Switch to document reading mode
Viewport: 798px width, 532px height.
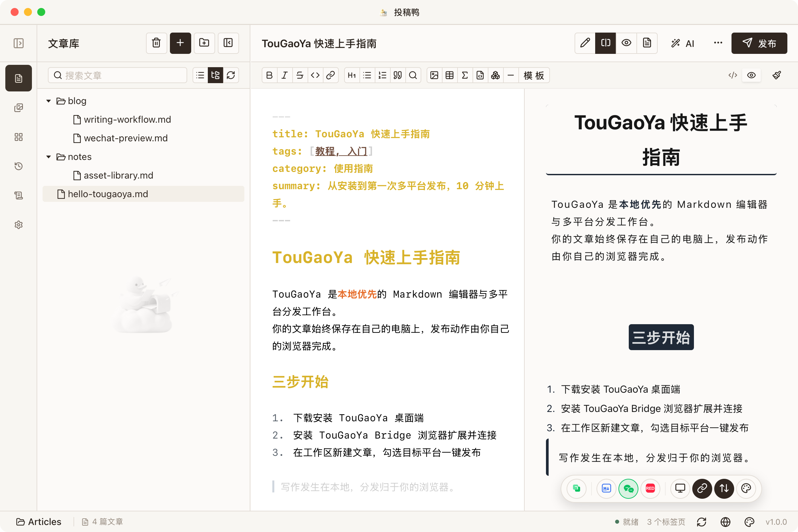click(647, 43)
